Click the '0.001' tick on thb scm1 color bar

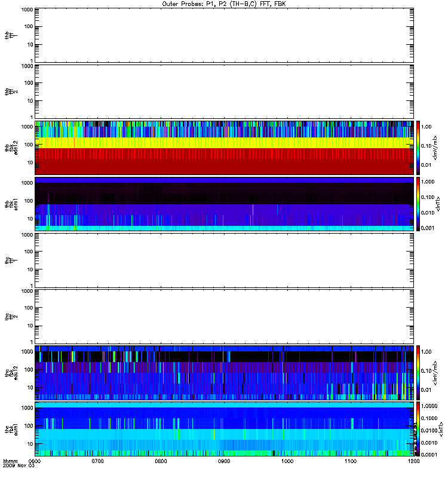pos(428,228)
